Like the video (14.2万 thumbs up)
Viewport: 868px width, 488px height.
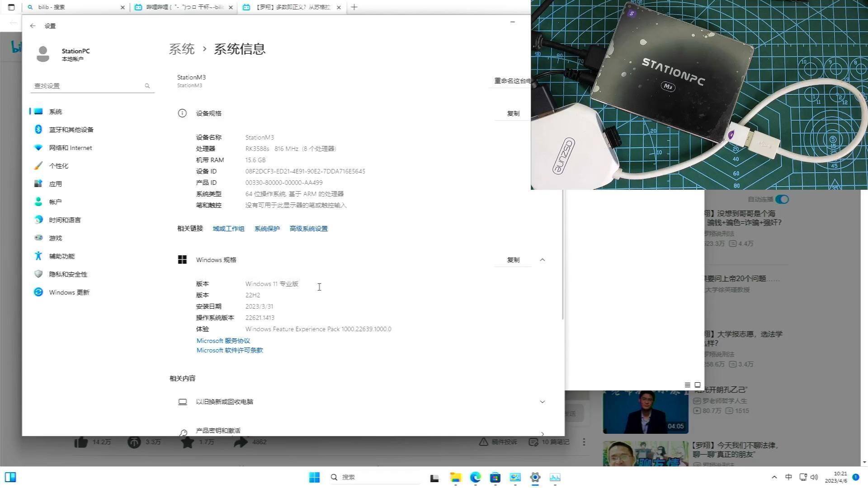coord(81,442)
